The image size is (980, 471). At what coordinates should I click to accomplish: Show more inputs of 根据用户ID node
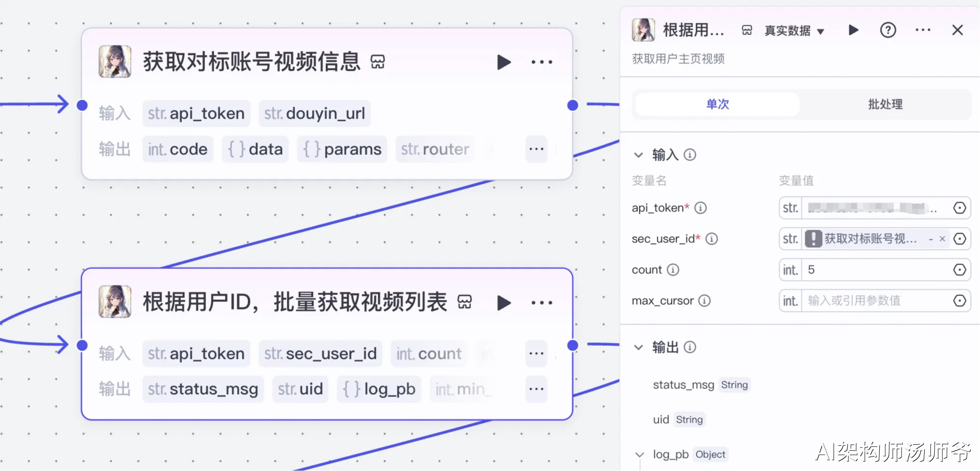tap(536, 353)
